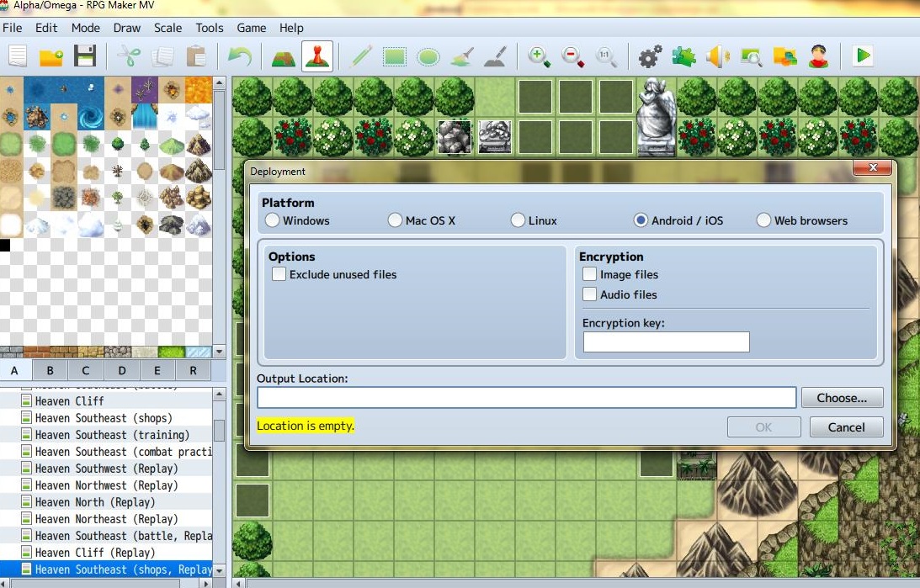Screen dimensions: 920x588
Task: Switch to tileset tab B
Action: (x=50, y=370)
